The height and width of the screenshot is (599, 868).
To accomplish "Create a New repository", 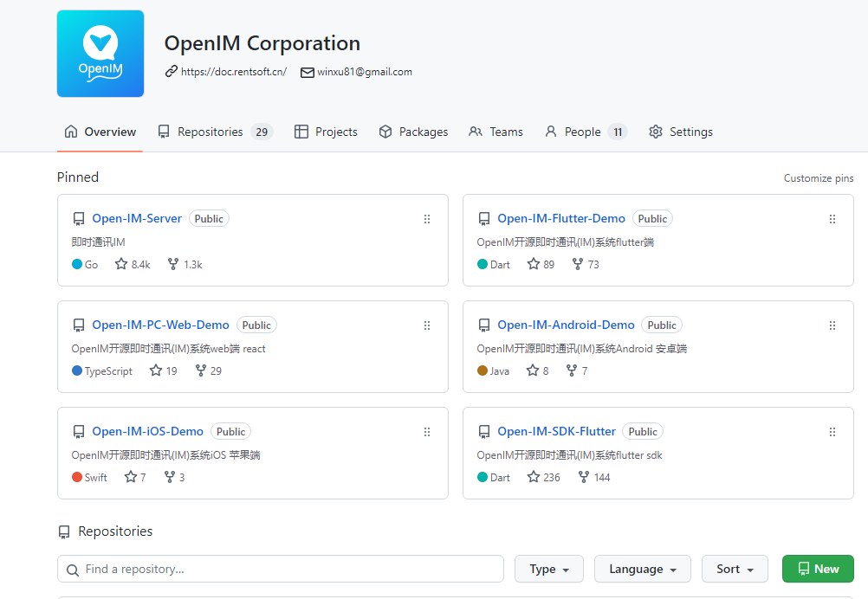I will point(818,569).
